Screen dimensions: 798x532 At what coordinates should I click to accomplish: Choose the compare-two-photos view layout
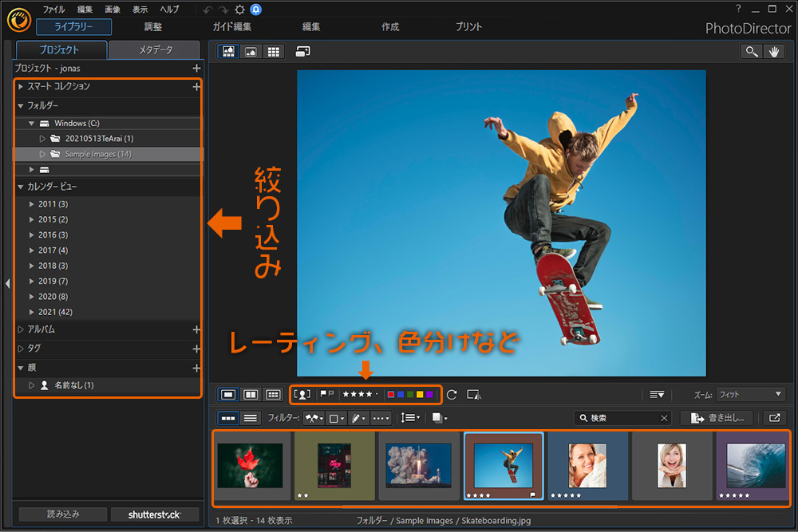(x=251, y=395)
